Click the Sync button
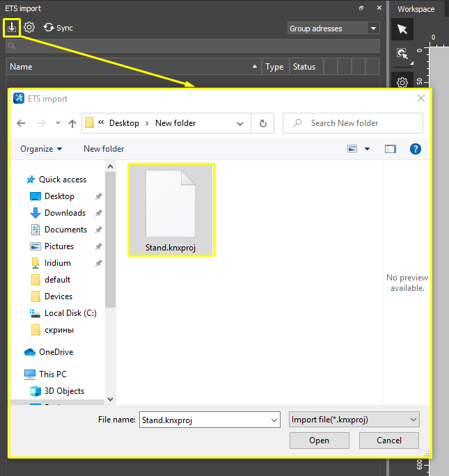This screenshot has height=476, width=449. click(58, 28)
